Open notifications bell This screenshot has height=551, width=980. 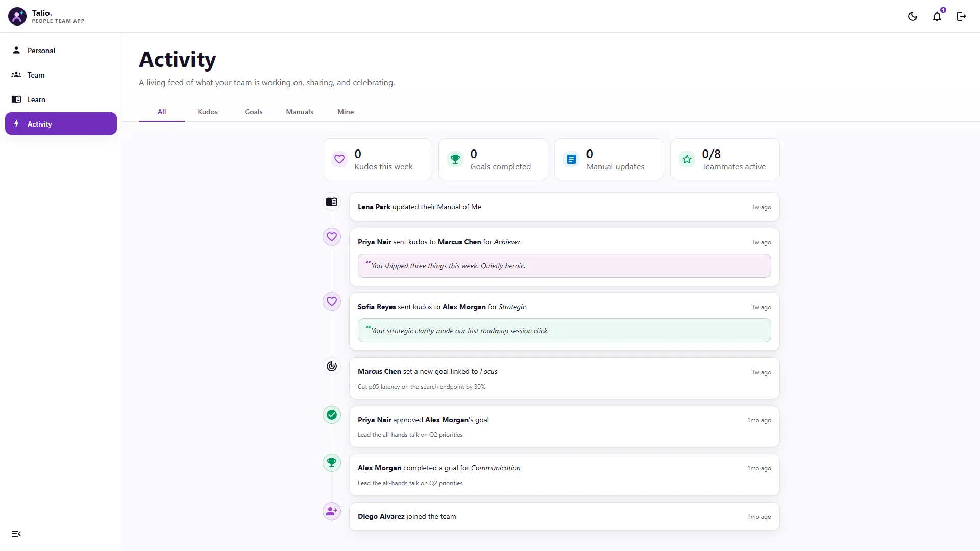tap(937, 16)
